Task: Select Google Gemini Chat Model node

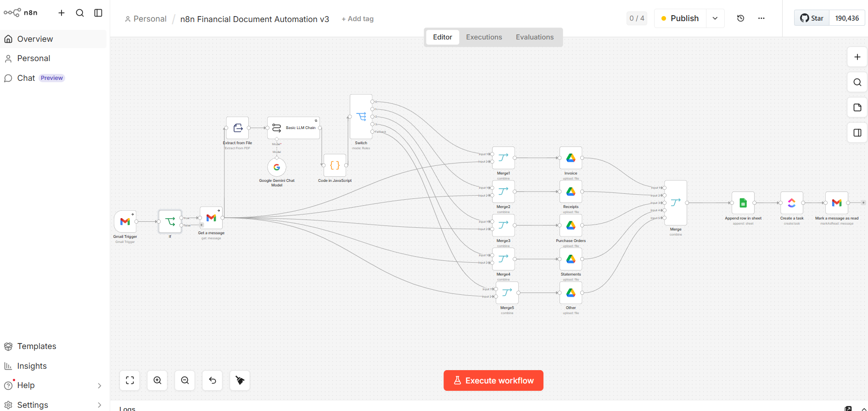Action: (x=277, y=167)
